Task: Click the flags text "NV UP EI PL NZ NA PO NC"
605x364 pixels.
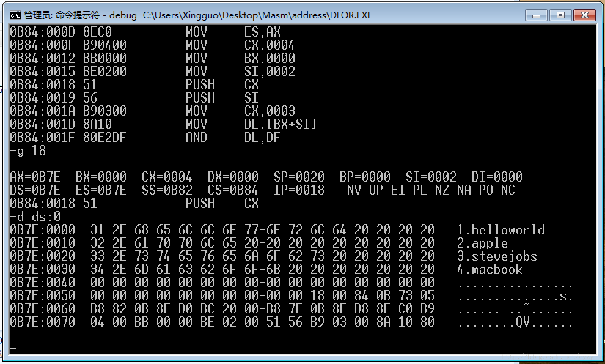Action: [x=431, y=190]
